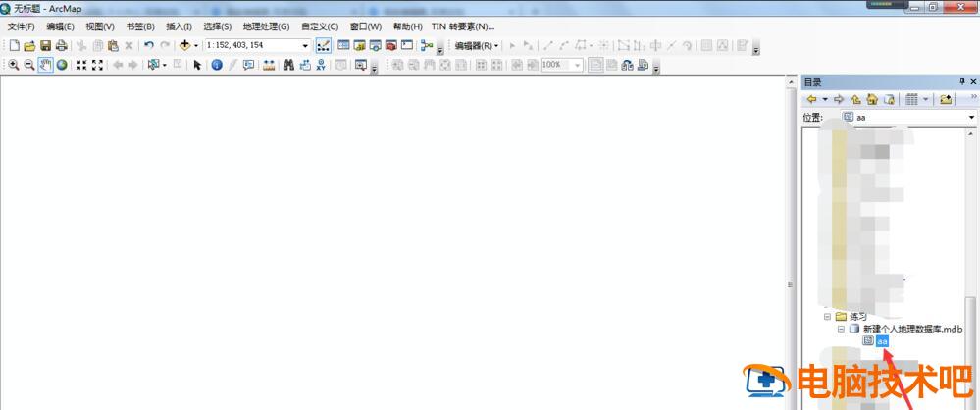Open the 插入(I) menu
Screen dimensions: 980x410
tap(179, 26)
